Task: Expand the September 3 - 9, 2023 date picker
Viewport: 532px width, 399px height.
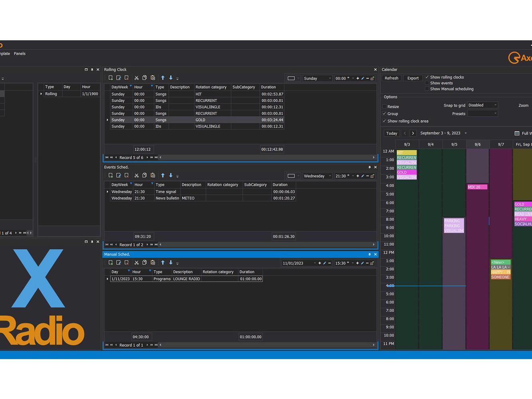Action: [465, 133]
